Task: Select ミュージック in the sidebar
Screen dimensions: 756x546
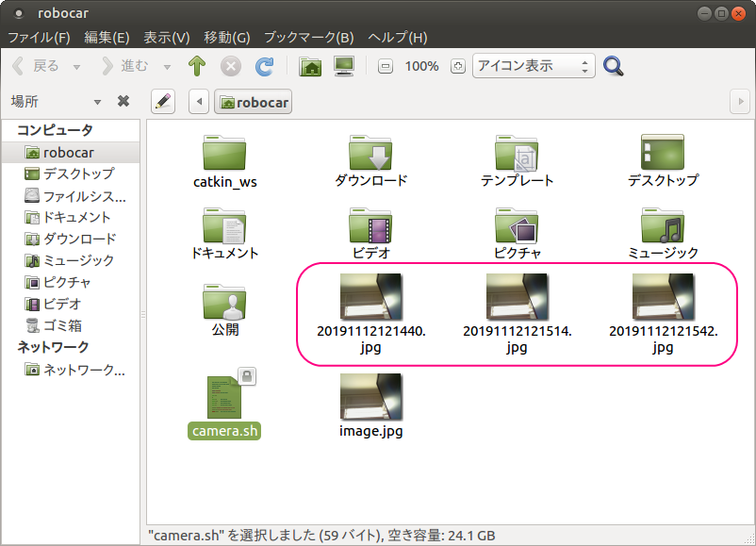Action: (x=71, y=260)
